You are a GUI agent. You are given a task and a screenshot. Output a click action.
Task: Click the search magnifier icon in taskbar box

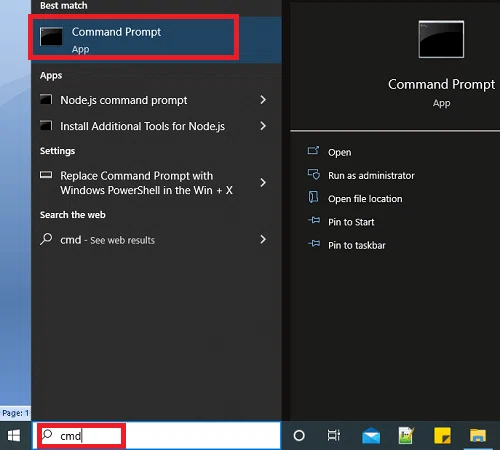click(47, 434)
